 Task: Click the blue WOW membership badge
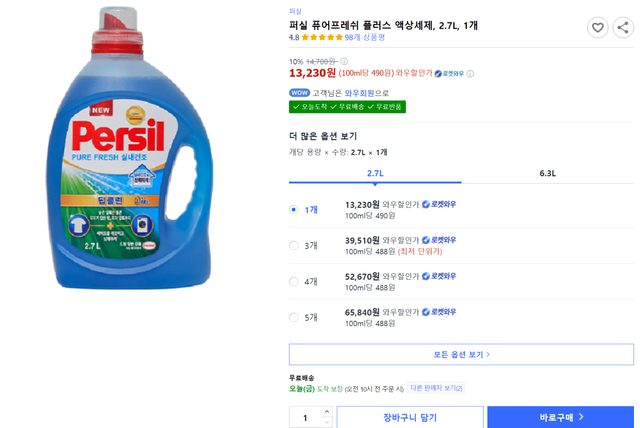299,93
